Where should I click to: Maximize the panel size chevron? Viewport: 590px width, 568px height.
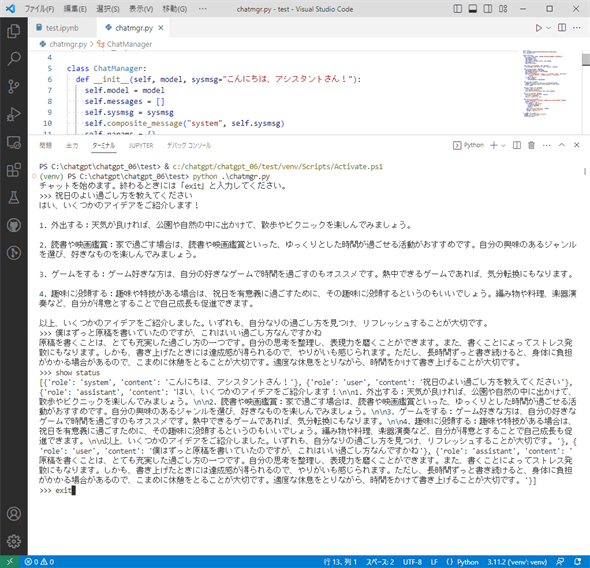pos(561,145)
